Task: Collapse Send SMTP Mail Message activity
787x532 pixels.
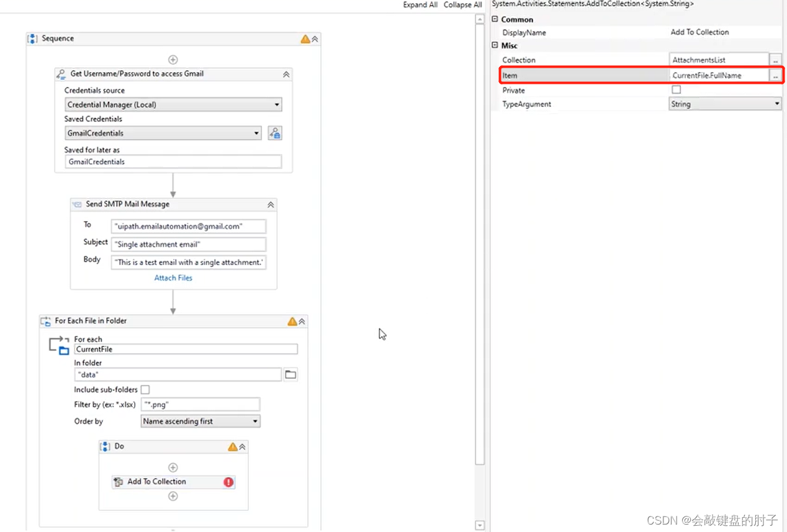Action: [271, 204]
